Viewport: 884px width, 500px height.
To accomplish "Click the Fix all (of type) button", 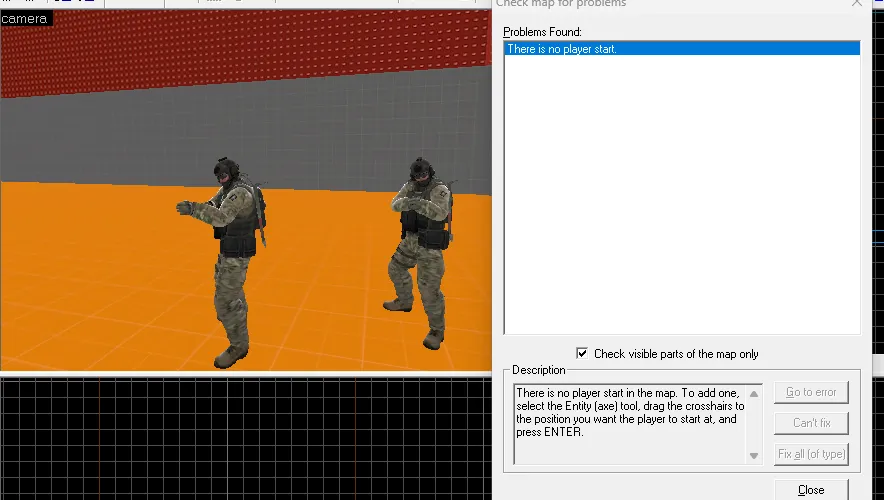I will point(811,454).
